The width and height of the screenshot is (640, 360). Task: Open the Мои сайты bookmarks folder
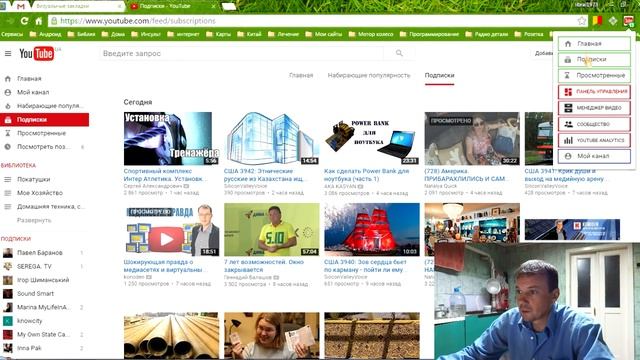[x=324, y=34]
